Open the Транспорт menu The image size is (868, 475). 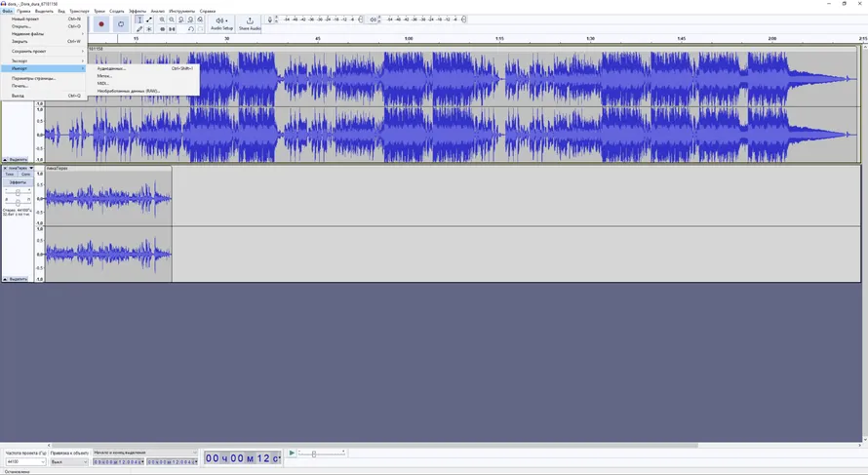[x=79, y=11]
